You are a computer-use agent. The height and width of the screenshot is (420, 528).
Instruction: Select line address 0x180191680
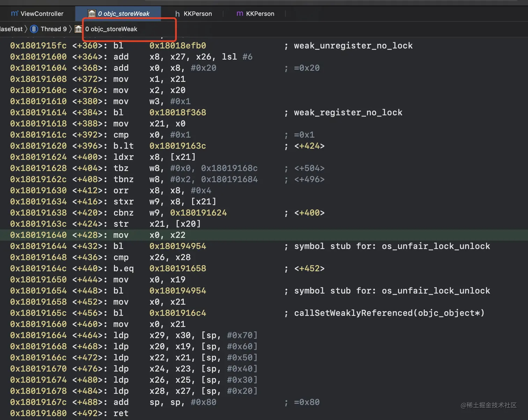tap(38, 413)
